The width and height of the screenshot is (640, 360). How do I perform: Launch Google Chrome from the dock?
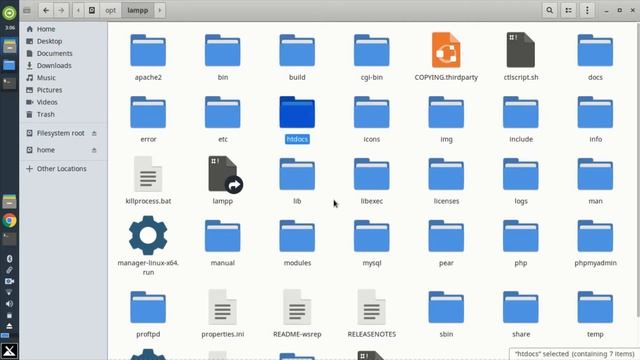click(x=9, y=221)
